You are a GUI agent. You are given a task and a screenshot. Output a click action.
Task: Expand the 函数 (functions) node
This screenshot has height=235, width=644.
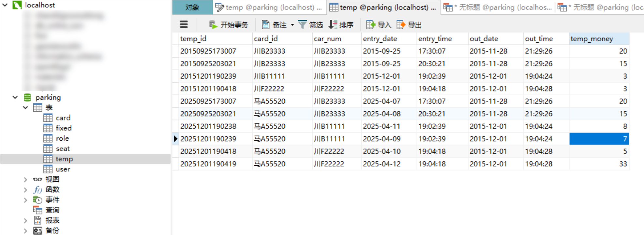[x=25, y=189]
